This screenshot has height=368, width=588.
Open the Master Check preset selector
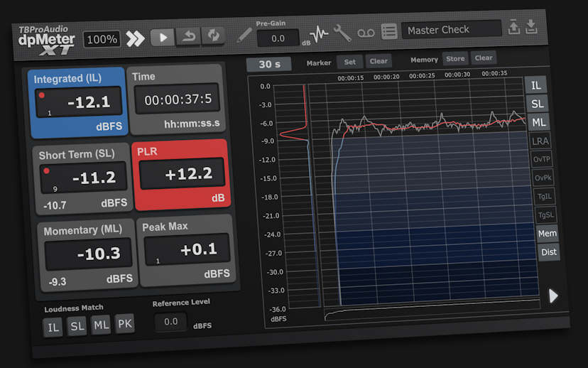(451, 30)
